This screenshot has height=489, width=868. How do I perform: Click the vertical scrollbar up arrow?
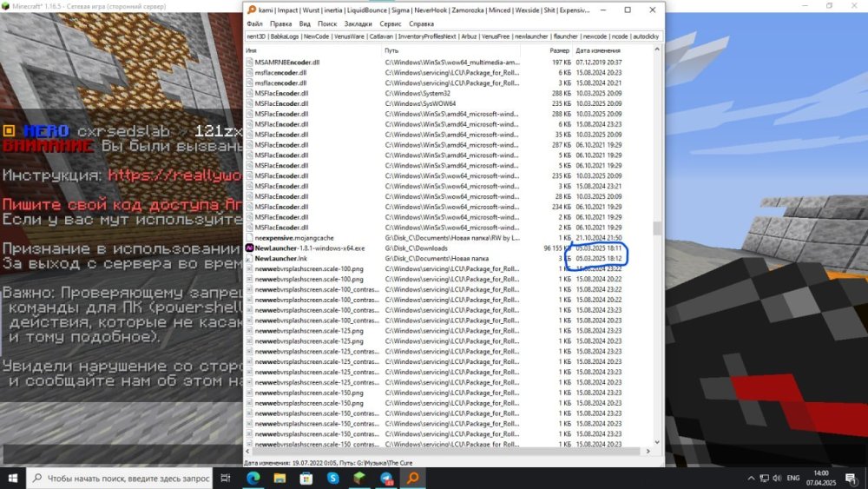pyautogui.click(x=657, y=50)
